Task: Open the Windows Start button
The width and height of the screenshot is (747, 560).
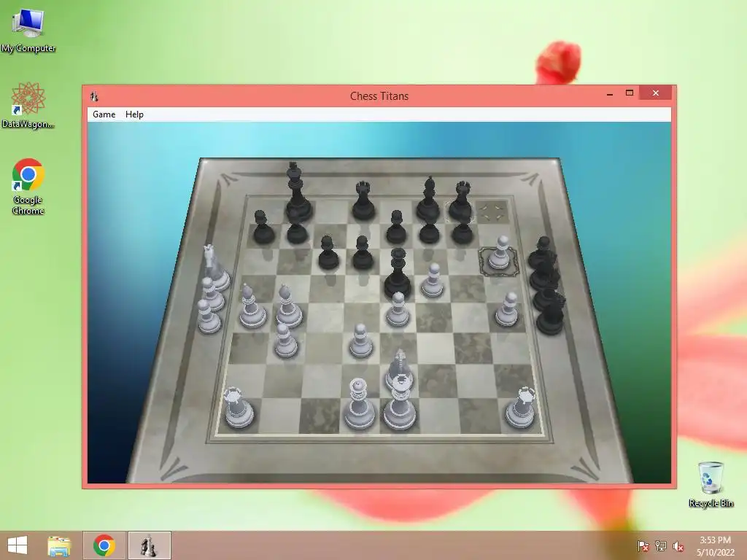Action: [18, 545]
